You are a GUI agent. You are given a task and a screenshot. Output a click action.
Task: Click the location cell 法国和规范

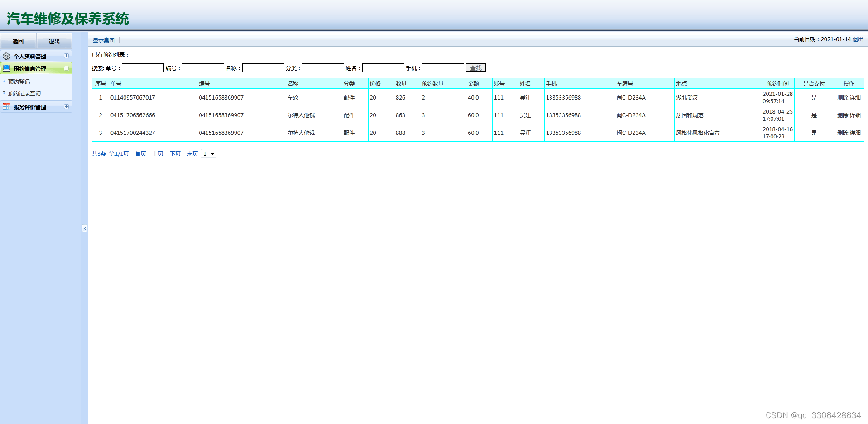[x=690, y=115]
